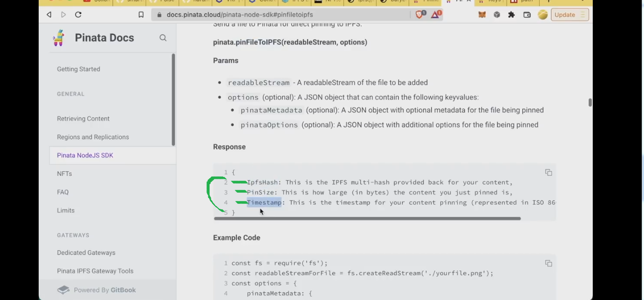Click the highlighted Timestamp key
This screenshot has height=300, width=644.
tap(264, 202)
